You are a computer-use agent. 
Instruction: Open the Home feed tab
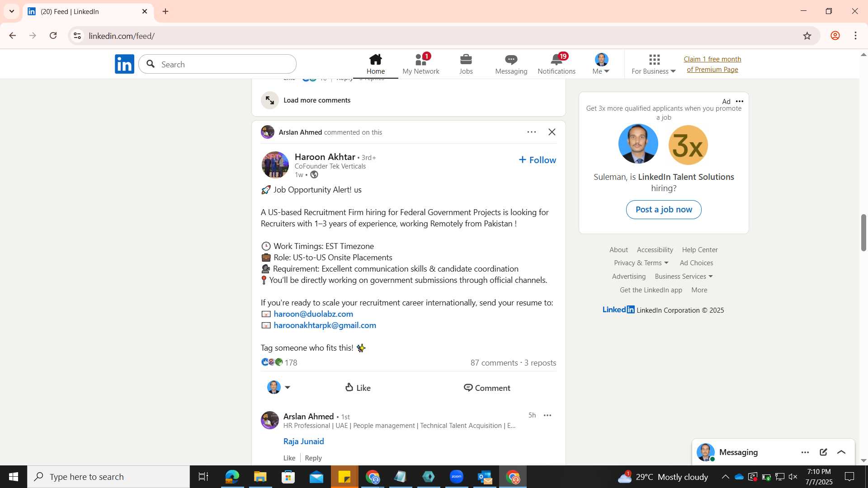375,64
